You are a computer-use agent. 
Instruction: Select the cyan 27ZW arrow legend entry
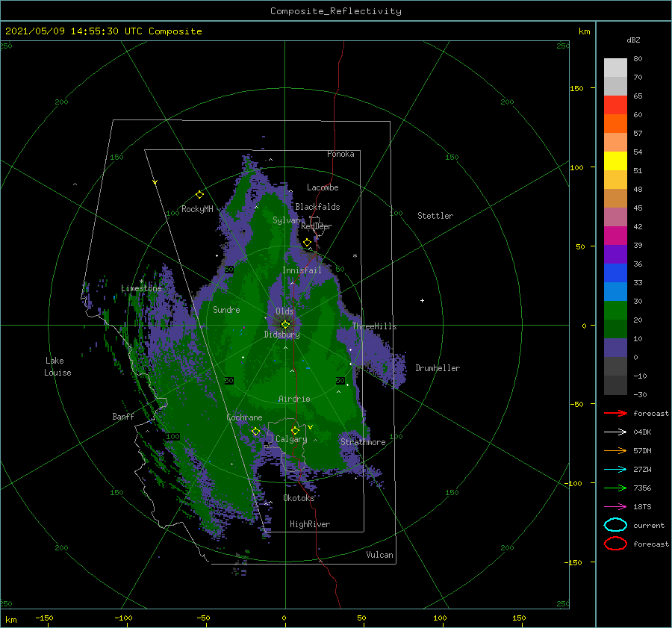click(x=615, y=470)
